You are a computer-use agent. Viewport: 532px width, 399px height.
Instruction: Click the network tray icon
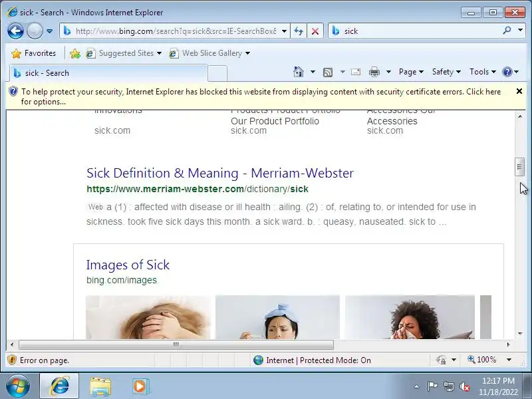coord(448,386)
